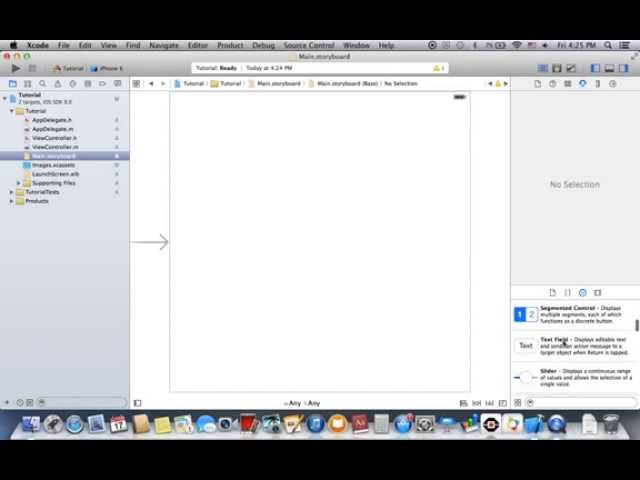The image size is (640, 480).
Task: Open the Debug navigator icon
Action: (87, 84)
